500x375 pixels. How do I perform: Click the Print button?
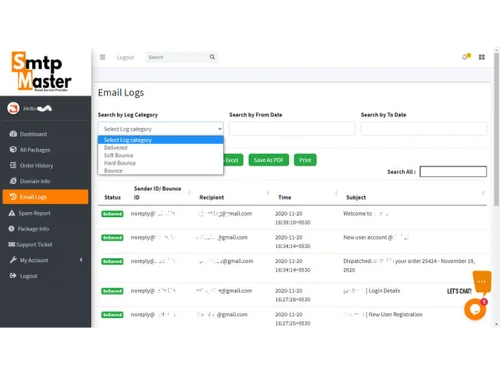click(305, 160)
